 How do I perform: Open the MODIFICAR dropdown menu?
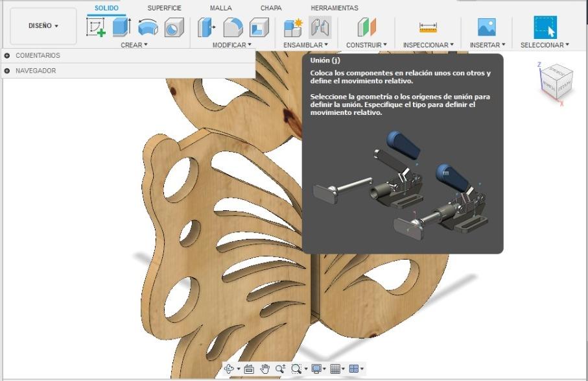pos(231,45)
